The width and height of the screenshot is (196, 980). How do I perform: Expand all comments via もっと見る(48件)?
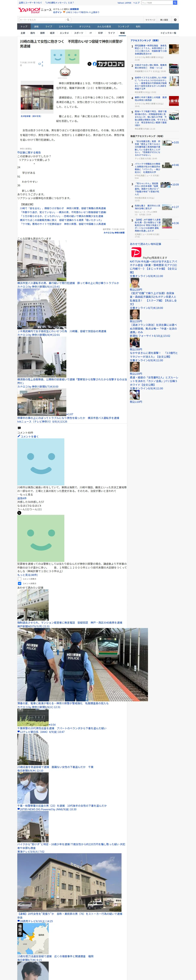point(27,575)
